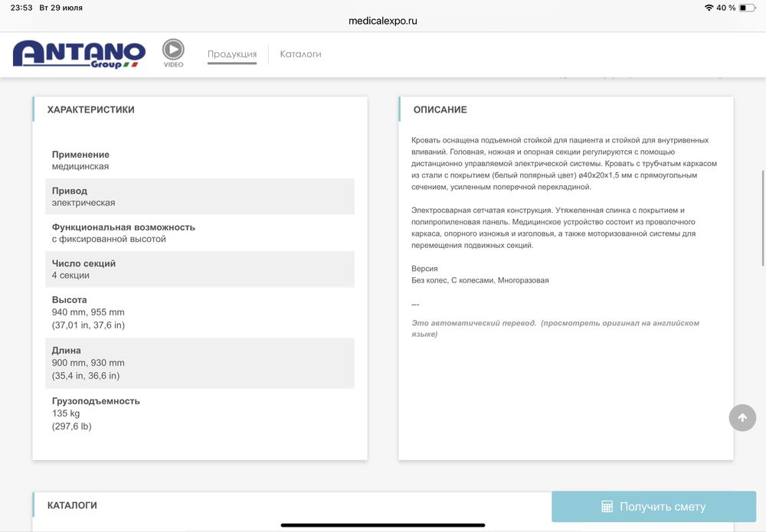The image size is (766, 532).
Task: Open the Продукция tab
Action: 232,54
